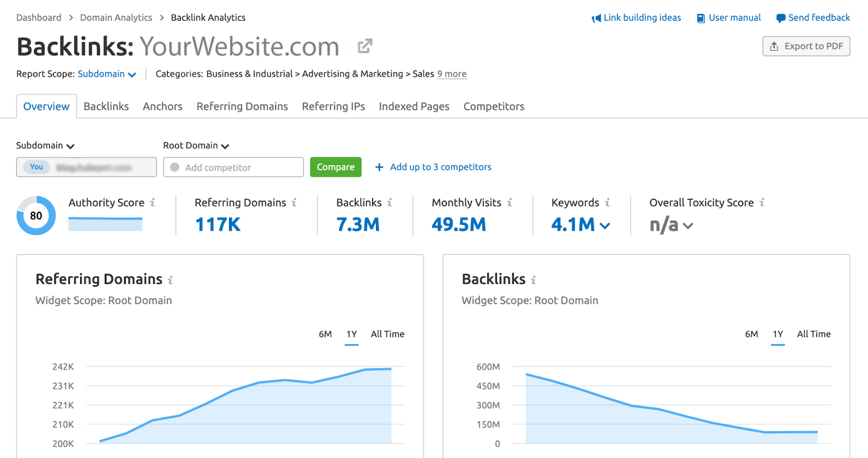Click the green Compare button
The width and height of the screenshot is (868, 458).
pyautogui.click(x=336, y=167)
